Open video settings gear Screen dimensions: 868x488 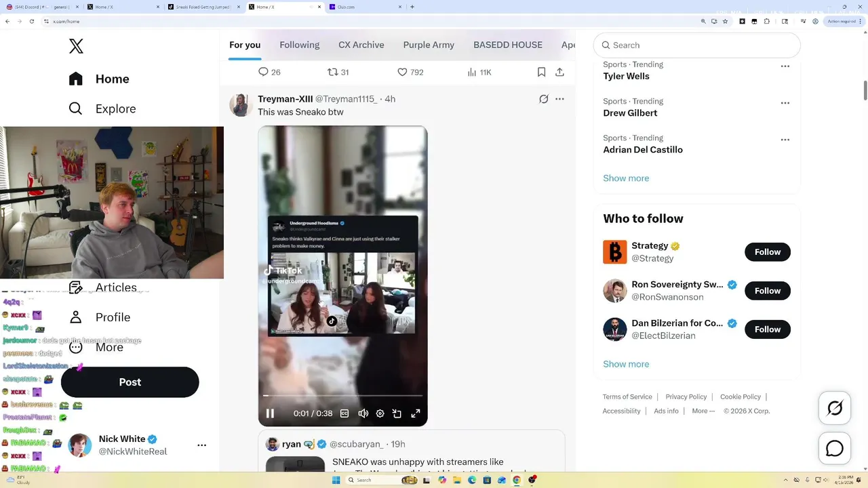[380, 413]
